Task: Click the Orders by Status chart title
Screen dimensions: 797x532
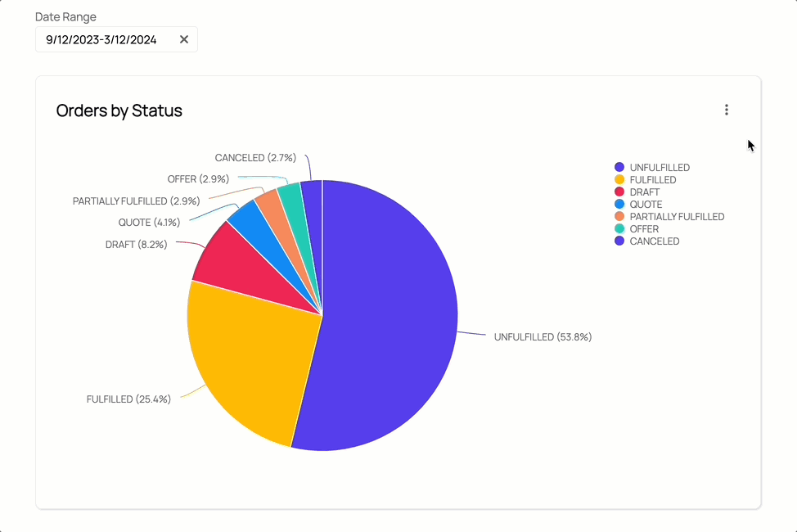Action: pos(119,110)
